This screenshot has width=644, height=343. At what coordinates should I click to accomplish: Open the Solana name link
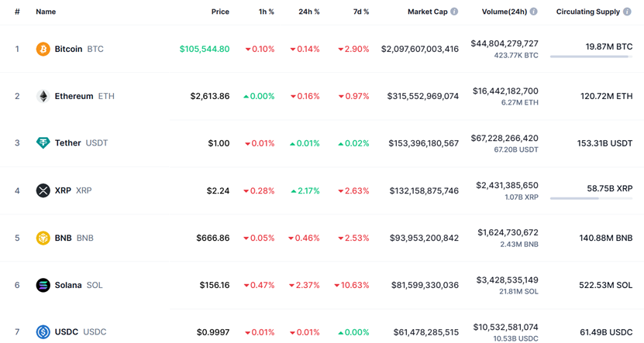click(x=68, y=285)
